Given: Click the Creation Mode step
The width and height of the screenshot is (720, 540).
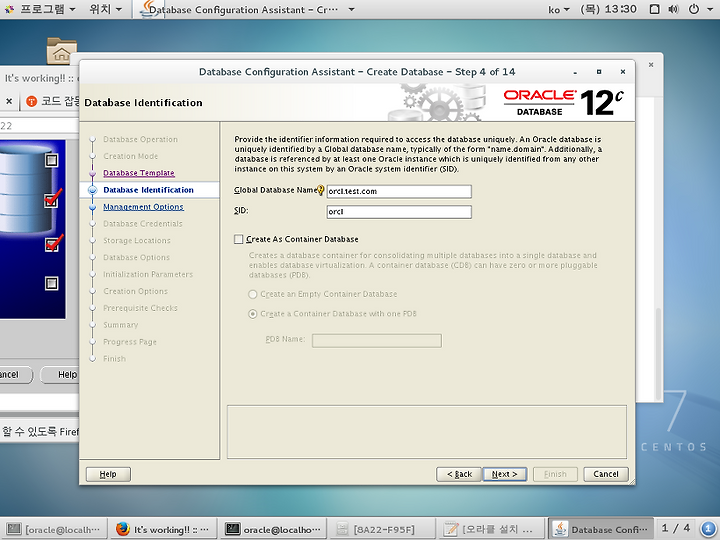Looking at the screenshot, I should coord(130,157).
